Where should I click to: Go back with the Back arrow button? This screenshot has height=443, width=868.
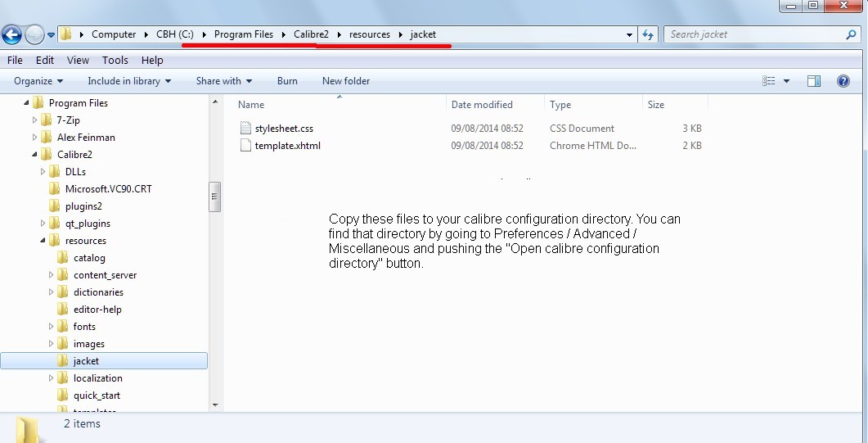point(12,34)
